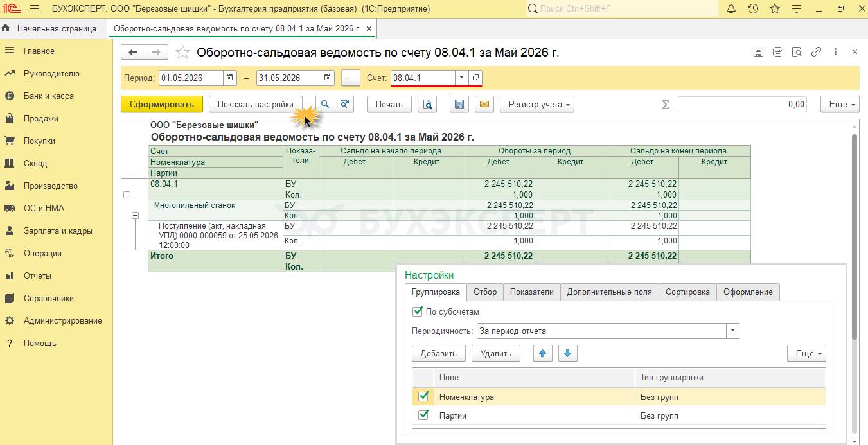Open Администрирование section
Image resolution: width=868 pixels, height=445 pixels.
pyautogui.click(x=63, y=321)
